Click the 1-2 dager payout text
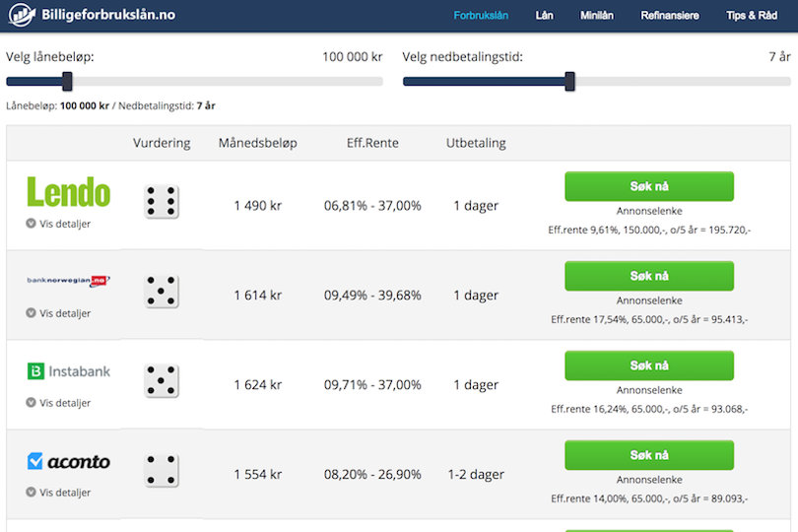Image resolution: width=798 pixels, height=532 pixels. (x=476, y=475)
